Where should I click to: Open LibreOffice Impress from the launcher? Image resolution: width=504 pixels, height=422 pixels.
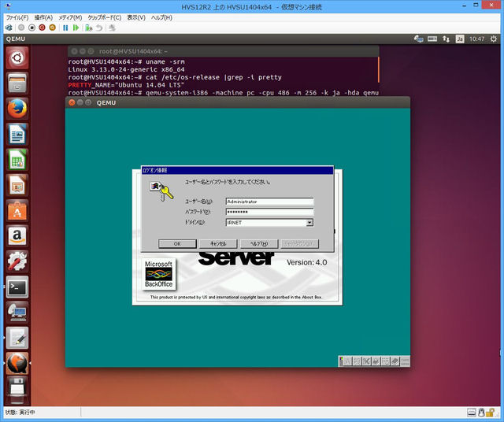(x=17, y=185)
